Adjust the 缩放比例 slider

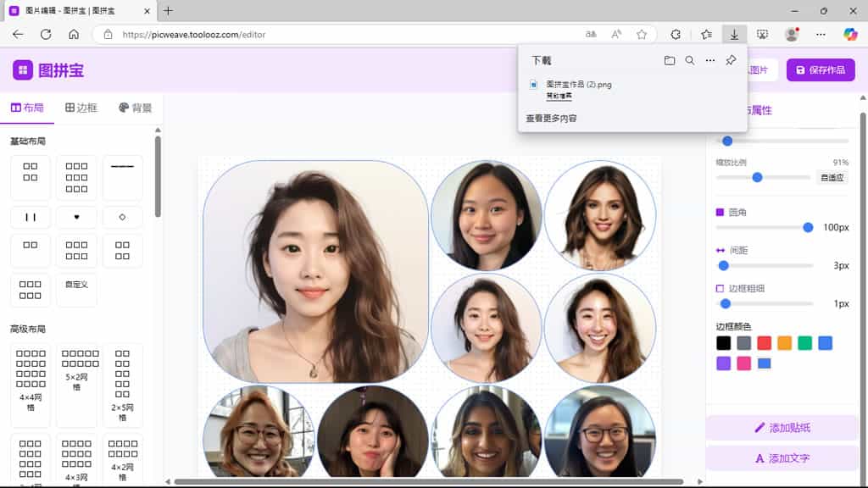point(763,178)
